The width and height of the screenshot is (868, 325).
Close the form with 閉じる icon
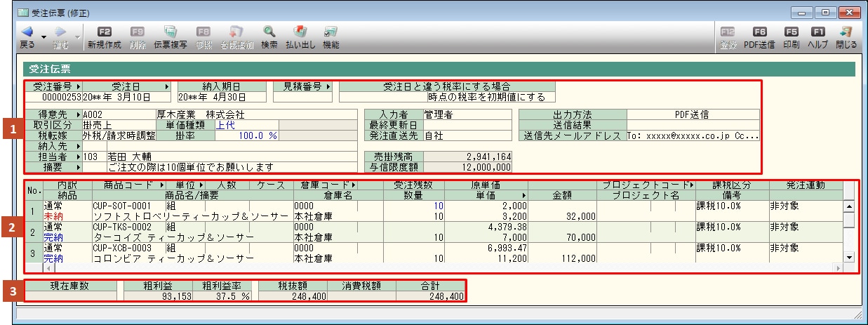point(846,32)
